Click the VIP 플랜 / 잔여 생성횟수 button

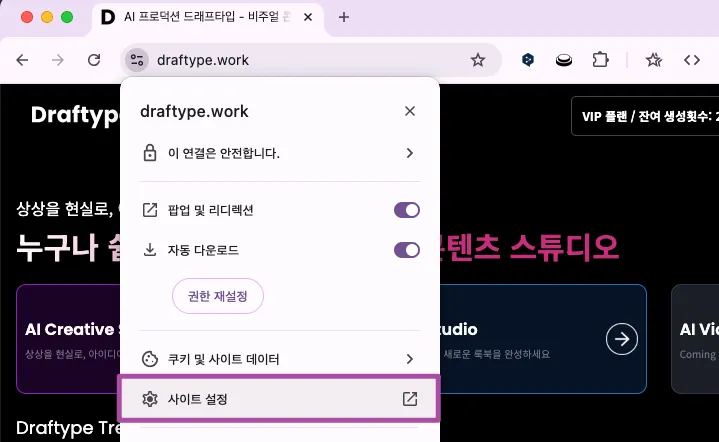coord(645,116)
